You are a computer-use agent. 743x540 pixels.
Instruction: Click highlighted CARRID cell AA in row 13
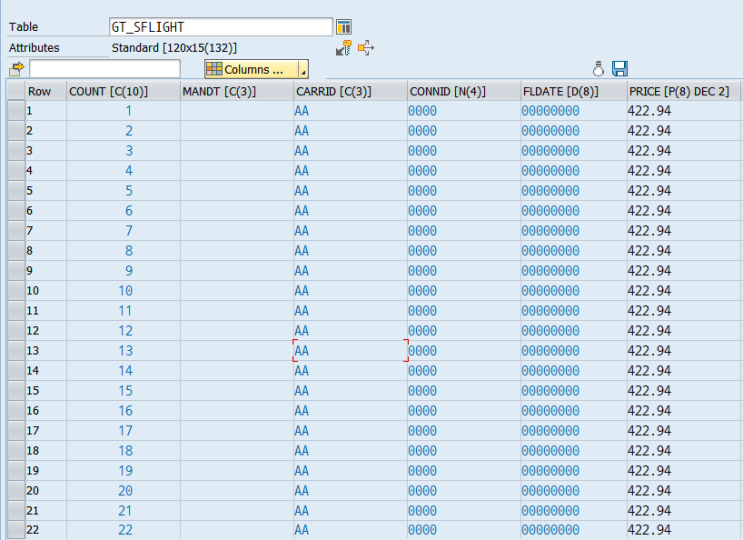pos(351,351)
